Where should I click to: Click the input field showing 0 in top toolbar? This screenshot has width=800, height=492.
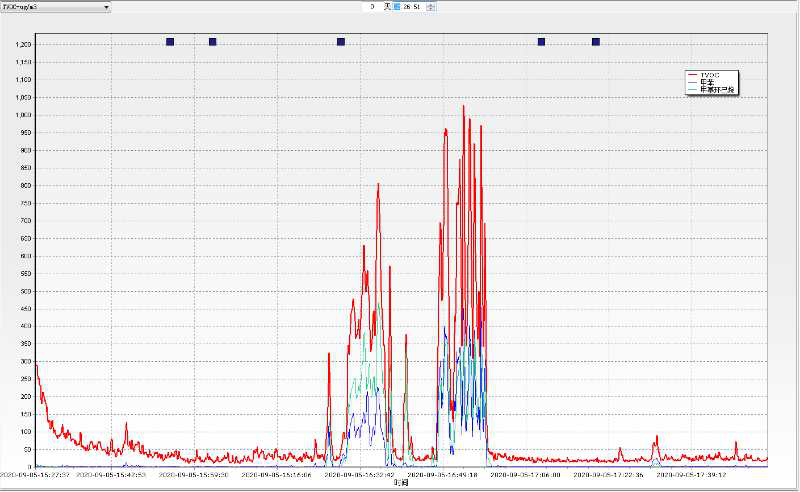[x=372, y=7]
